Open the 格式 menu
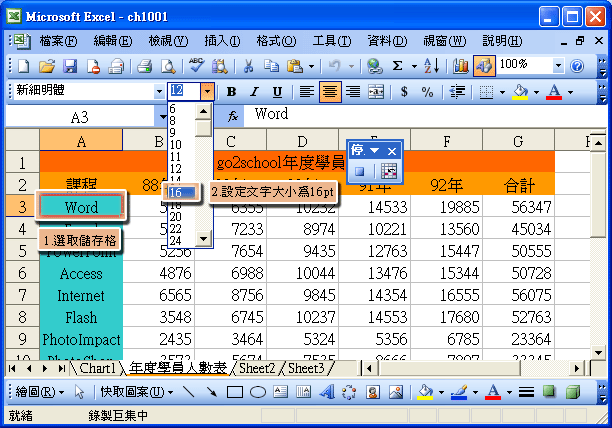The width and height of the screenshot is (612, 428). [x=273, y=40]
